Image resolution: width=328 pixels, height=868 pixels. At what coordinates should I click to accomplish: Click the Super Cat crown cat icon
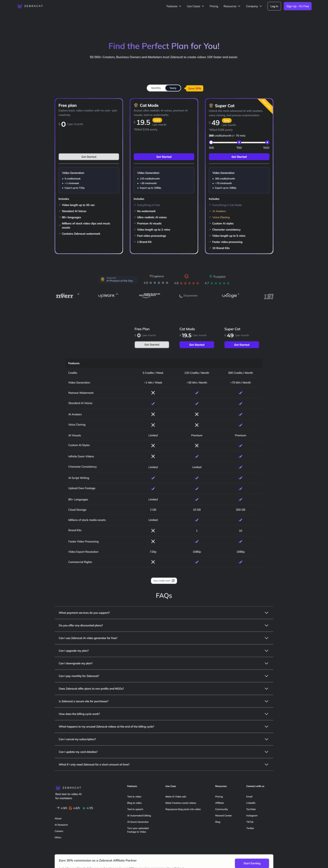click(x=211, y=106)
